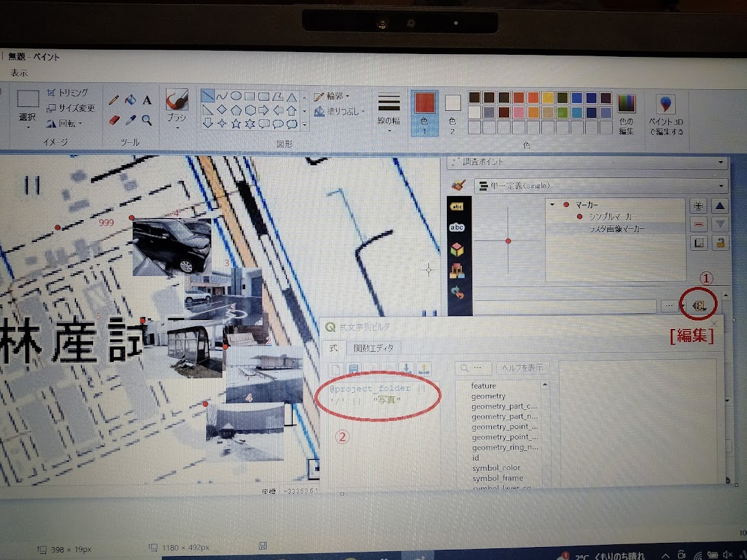Select the Magnifier zoom tool

coord(147,120)
